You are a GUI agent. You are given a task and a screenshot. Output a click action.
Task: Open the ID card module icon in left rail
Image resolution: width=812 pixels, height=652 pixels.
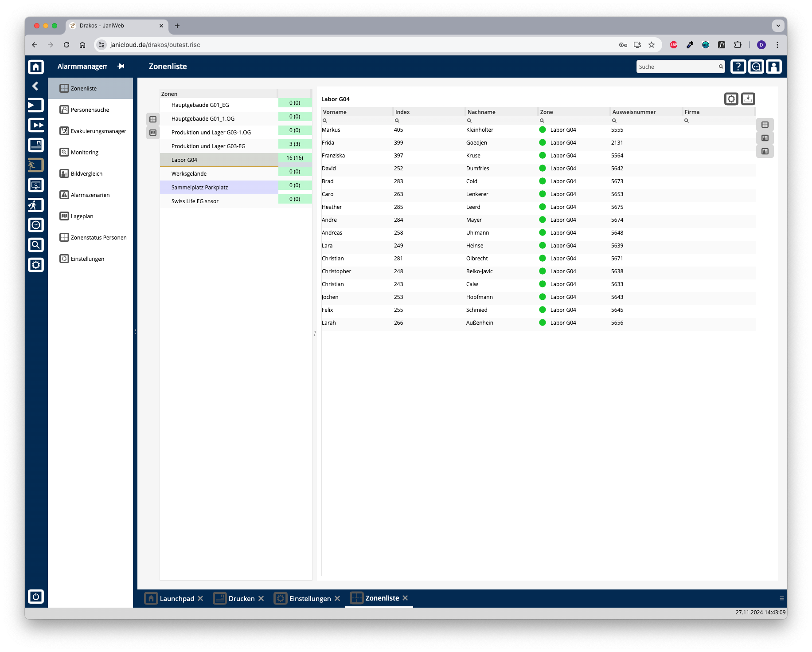click(36, 145)
